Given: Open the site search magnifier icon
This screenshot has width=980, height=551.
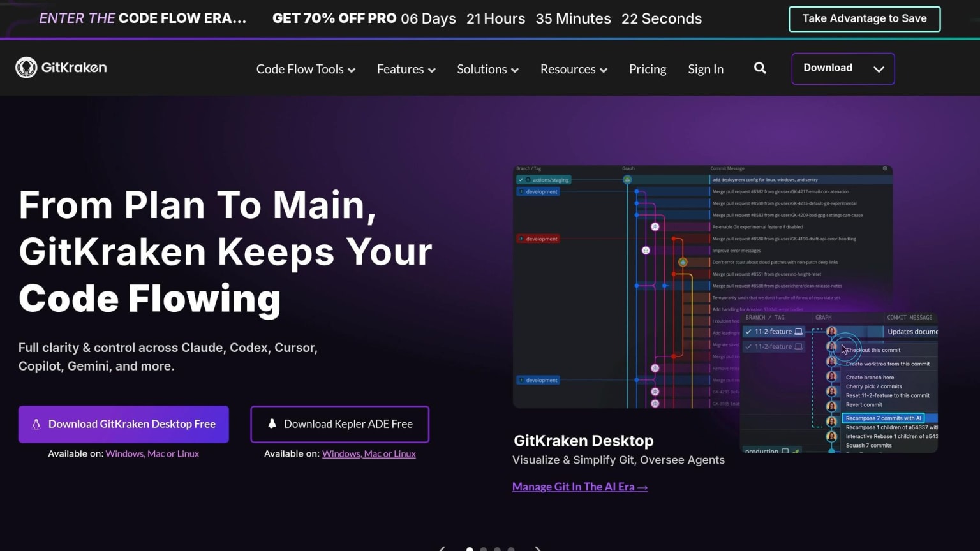Looking at the screenshot, I should (x=760, y=68).
